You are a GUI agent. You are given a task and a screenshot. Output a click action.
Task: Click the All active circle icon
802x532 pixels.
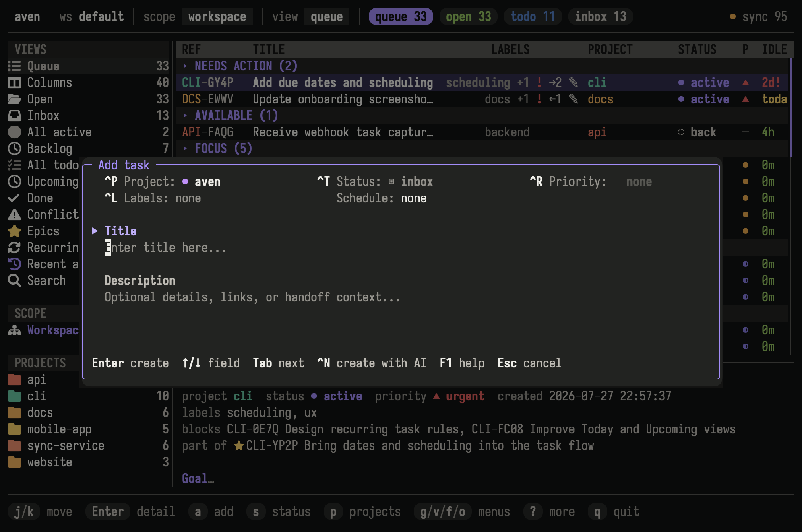pos(14,132)
